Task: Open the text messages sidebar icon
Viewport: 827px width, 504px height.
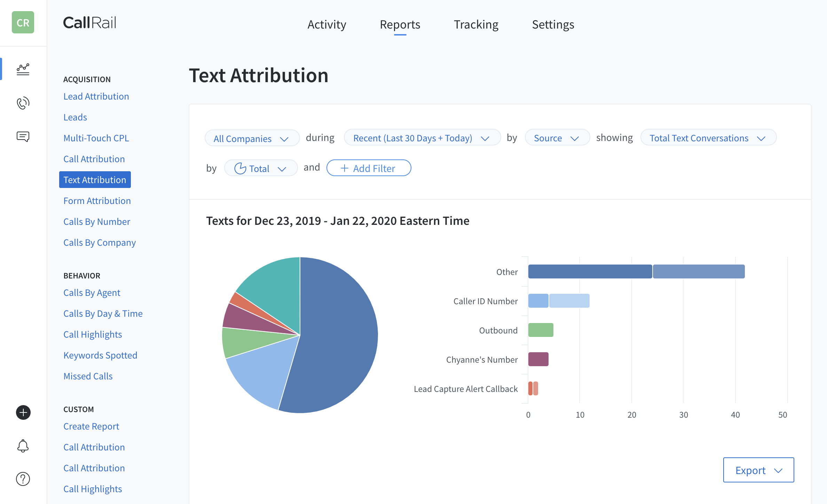Action: point(23,136)
